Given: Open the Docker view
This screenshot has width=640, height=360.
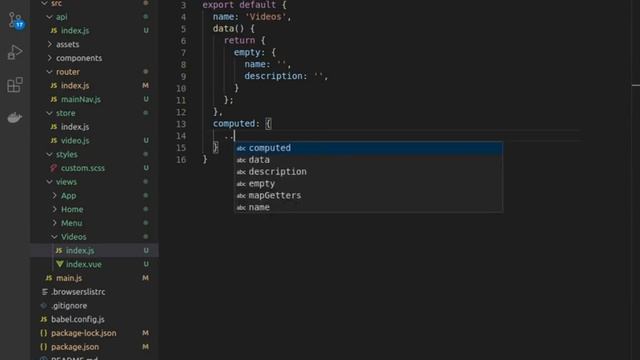Looking at the screenshot, I should click(15, 118).
